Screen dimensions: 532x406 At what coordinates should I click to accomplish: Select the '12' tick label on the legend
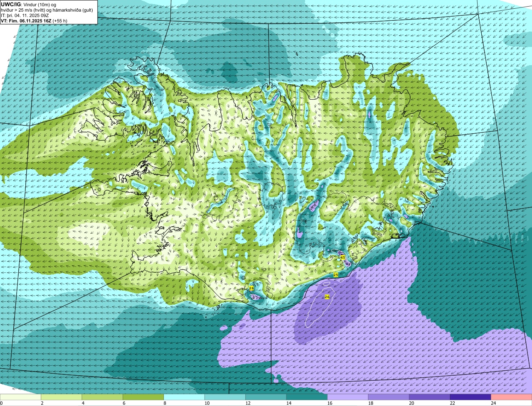[247, 403]
